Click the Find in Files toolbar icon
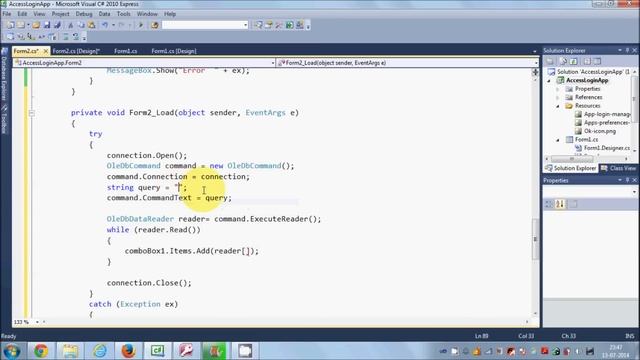Image resolution: width=640 pixels, height=360 pixels. pos(155,25)
